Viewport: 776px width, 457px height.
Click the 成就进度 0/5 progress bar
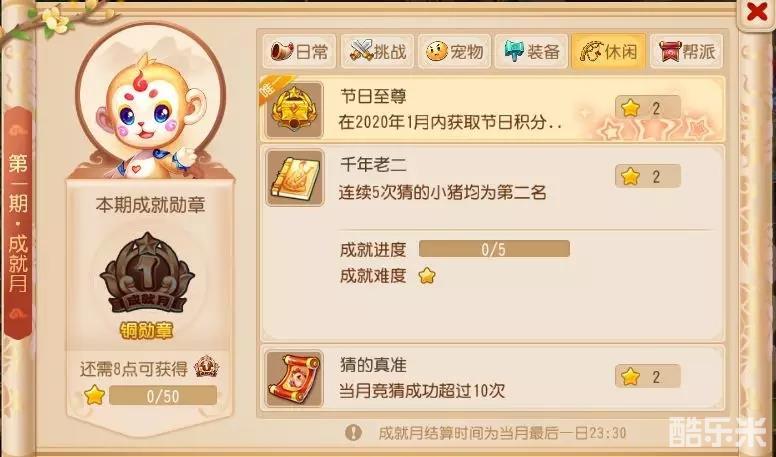(494, 249)
